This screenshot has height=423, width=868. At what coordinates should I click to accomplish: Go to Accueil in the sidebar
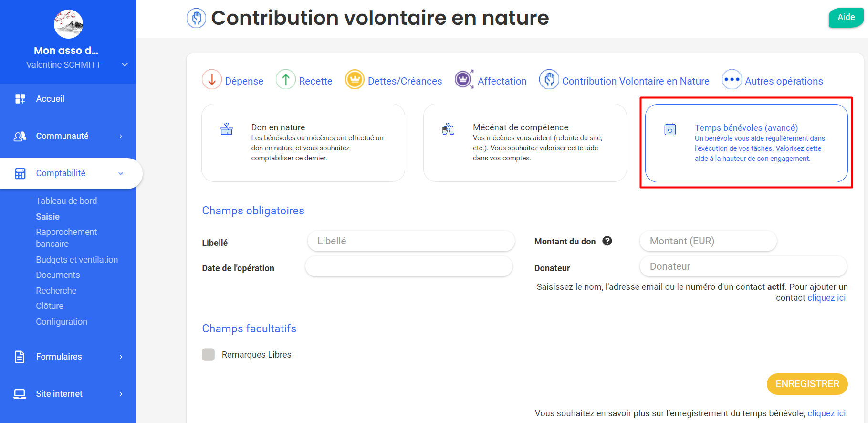pos(50,99)
